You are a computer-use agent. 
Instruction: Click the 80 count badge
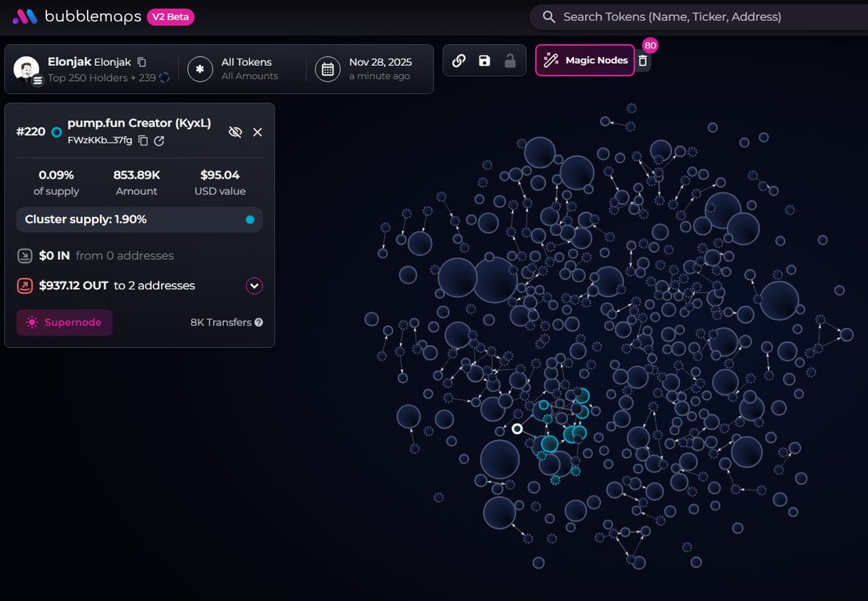coord(650,46)
